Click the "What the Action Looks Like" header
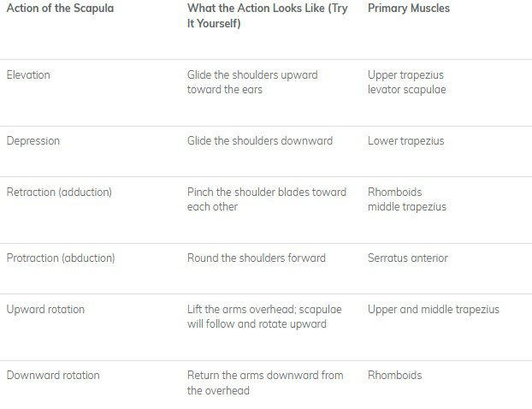This screenshot has width=532, height=409. [267, 16]
